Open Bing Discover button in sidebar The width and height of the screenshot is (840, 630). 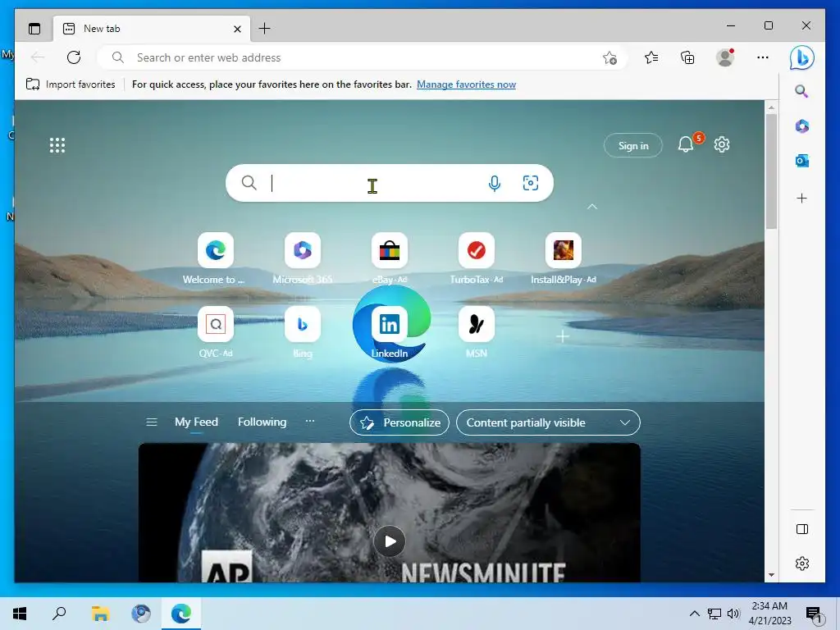(802, 57)
